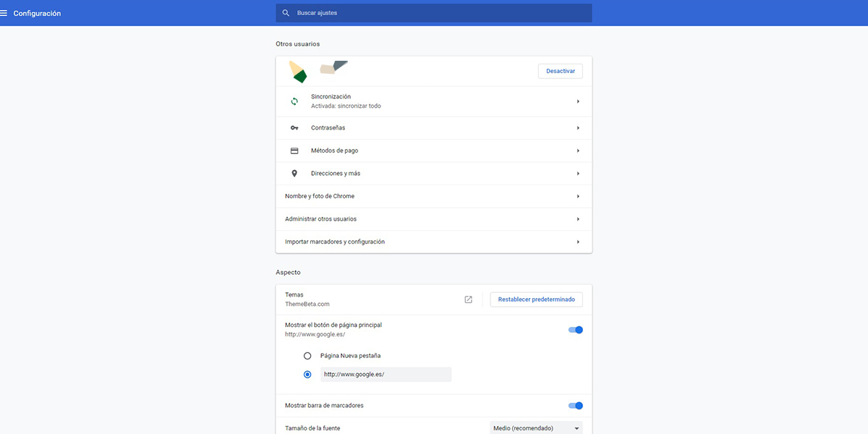Viewport: 868px width, 434px height.
Task: Click Restablecer predeterminado for themes
Action: (536, 299)
